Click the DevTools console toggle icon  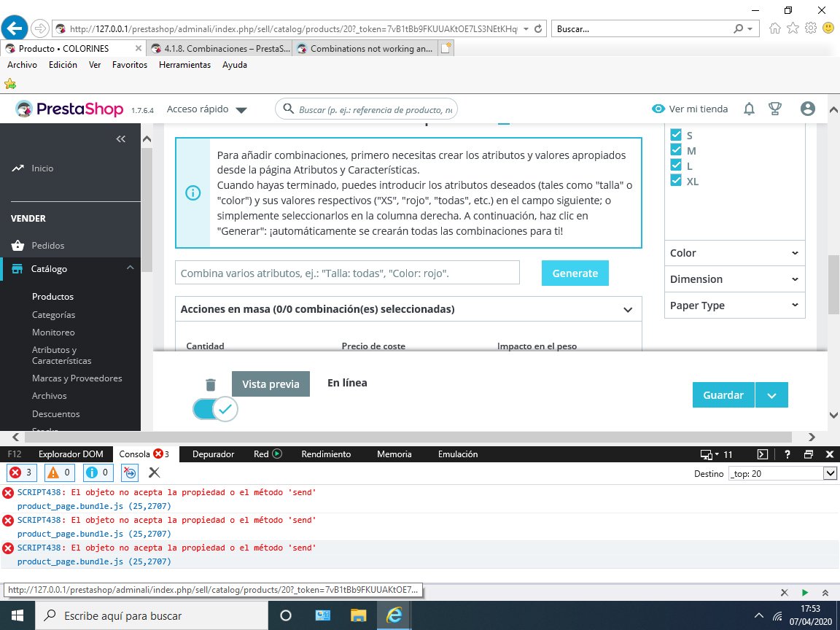762,454
